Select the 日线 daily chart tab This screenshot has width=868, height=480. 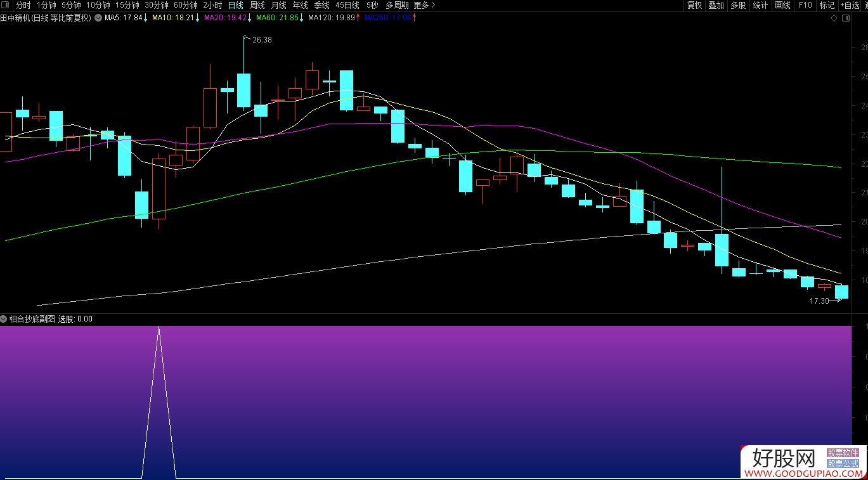tap(235, 5)
